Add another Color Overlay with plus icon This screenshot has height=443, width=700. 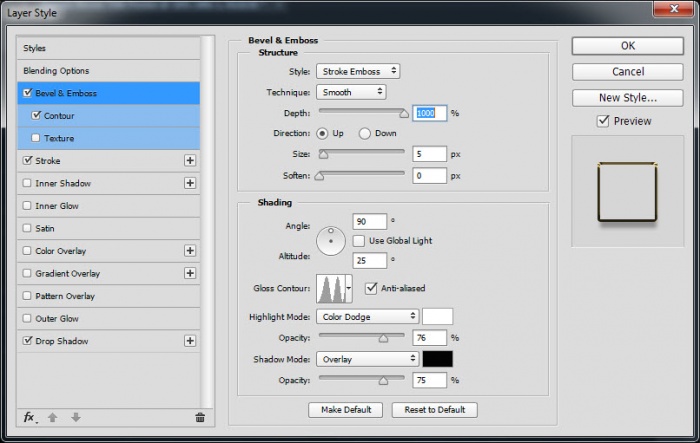189,251
